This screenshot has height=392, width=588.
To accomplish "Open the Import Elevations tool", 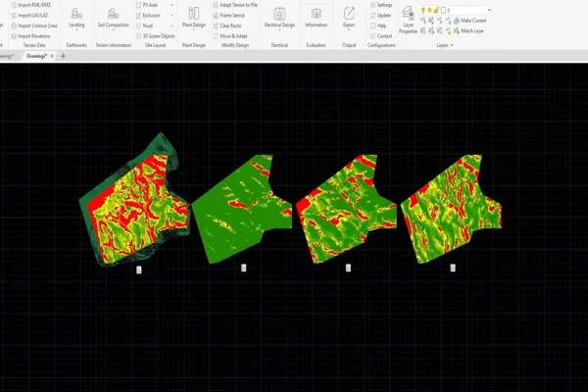I will tap(30, 36).
